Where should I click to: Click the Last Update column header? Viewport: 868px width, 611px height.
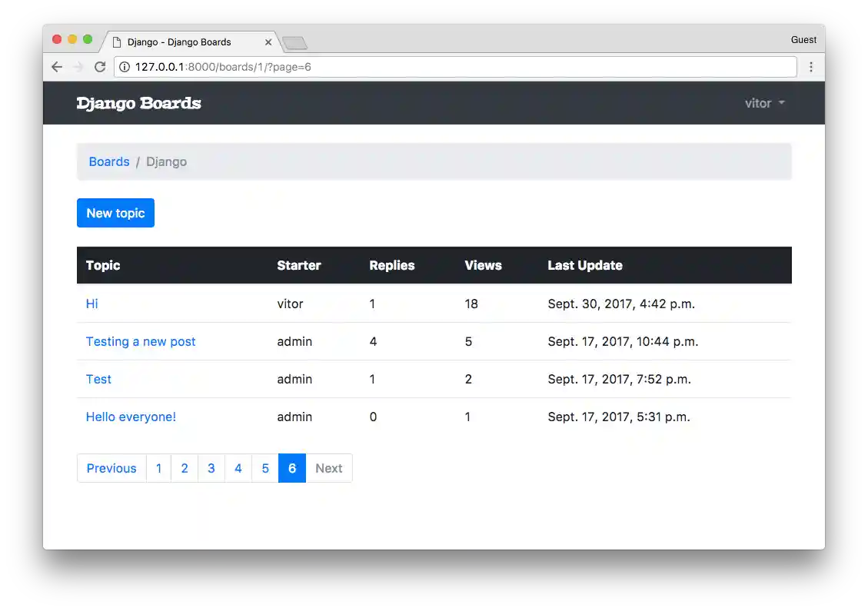585,265
